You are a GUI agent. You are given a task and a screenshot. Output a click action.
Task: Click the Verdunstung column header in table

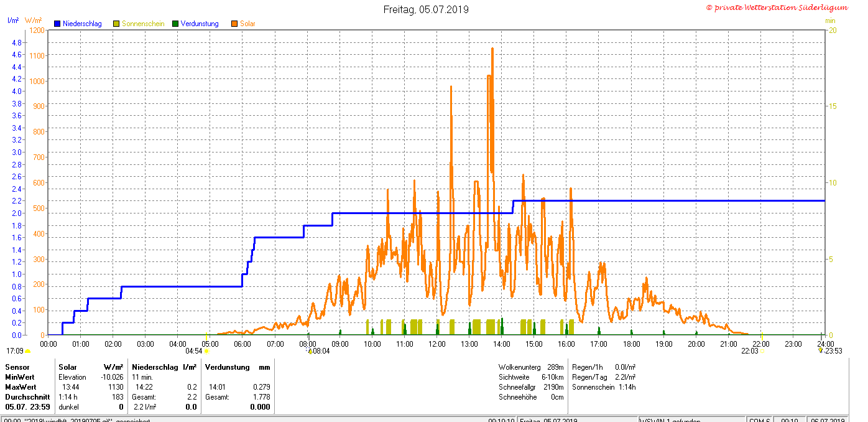(228, 367)
